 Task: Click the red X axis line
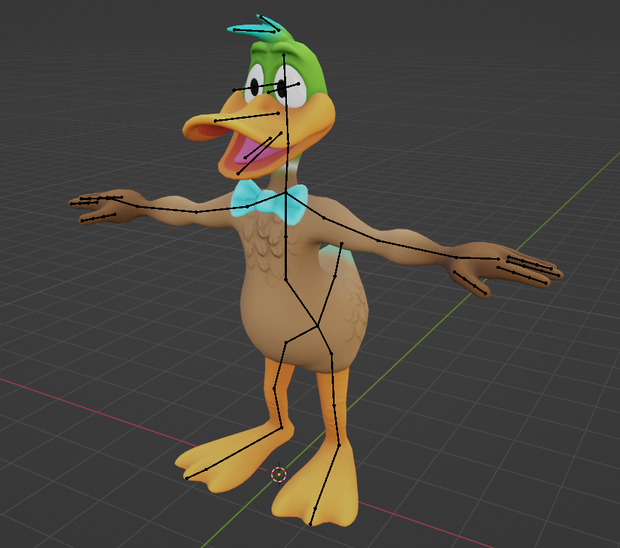click(99, 410)
